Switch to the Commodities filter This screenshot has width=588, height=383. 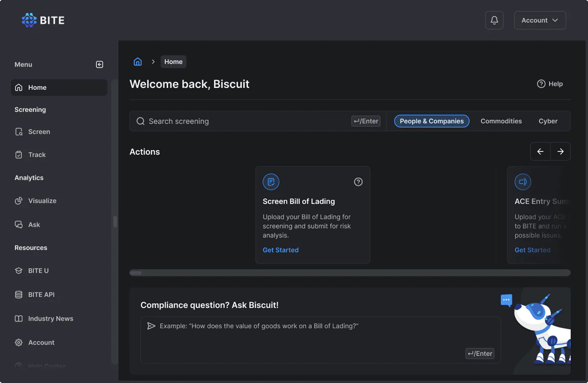[x=501, y=121]
